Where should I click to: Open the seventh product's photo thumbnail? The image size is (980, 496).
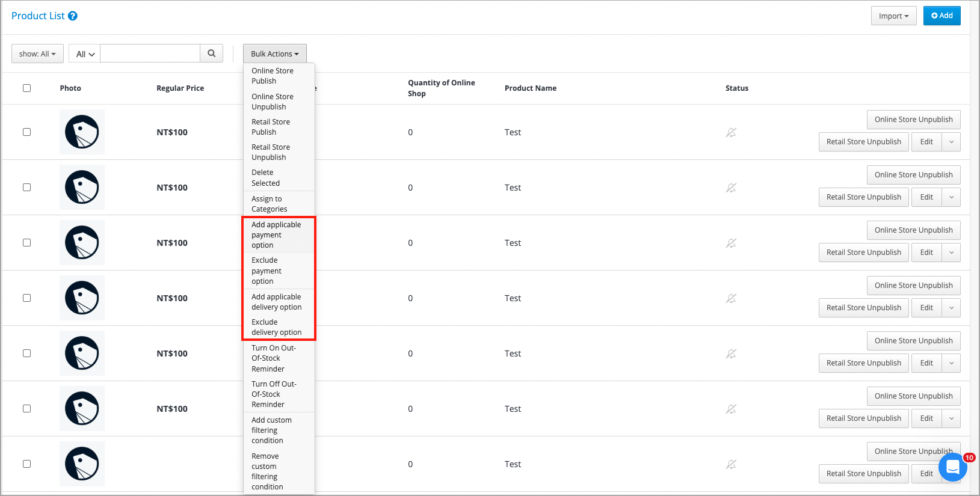pos(82,464)
